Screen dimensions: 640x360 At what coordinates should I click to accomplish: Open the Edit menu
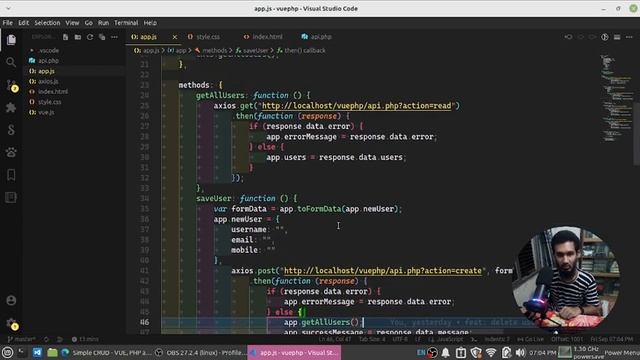point(24,23)
